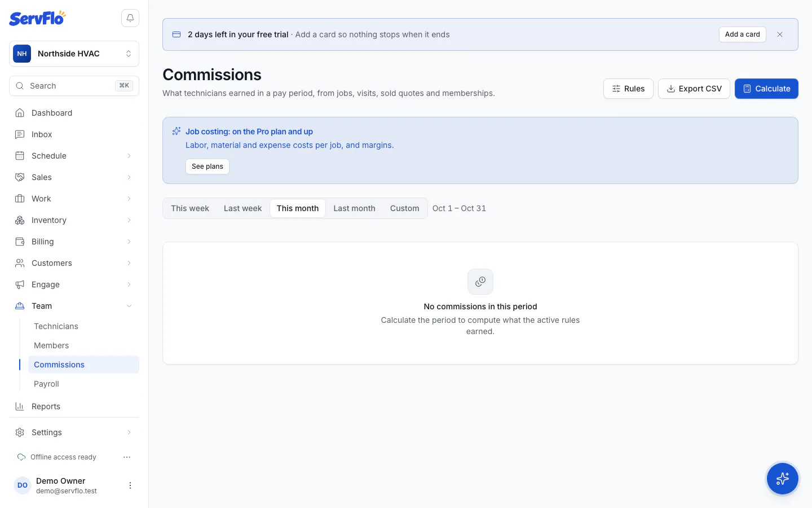
Task: Click the Export CSV button
Action: 694,89
